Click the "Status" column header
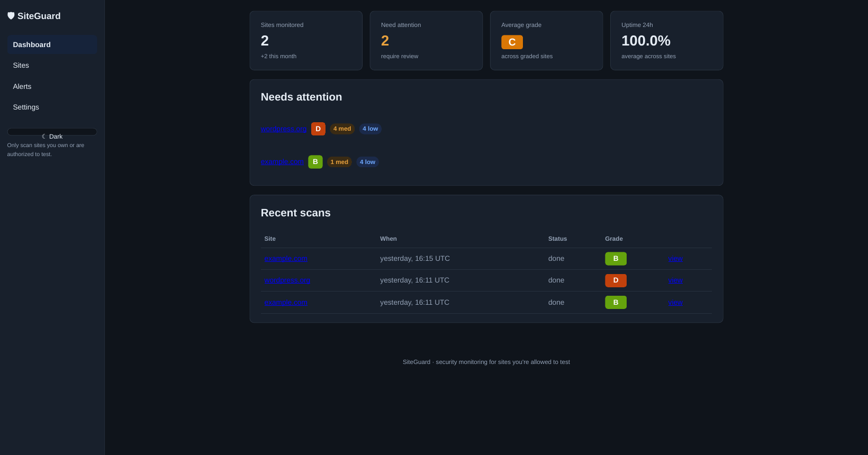The width and height of the screenshot is (868, 455). pyautogui.click(x=557, y=239)
